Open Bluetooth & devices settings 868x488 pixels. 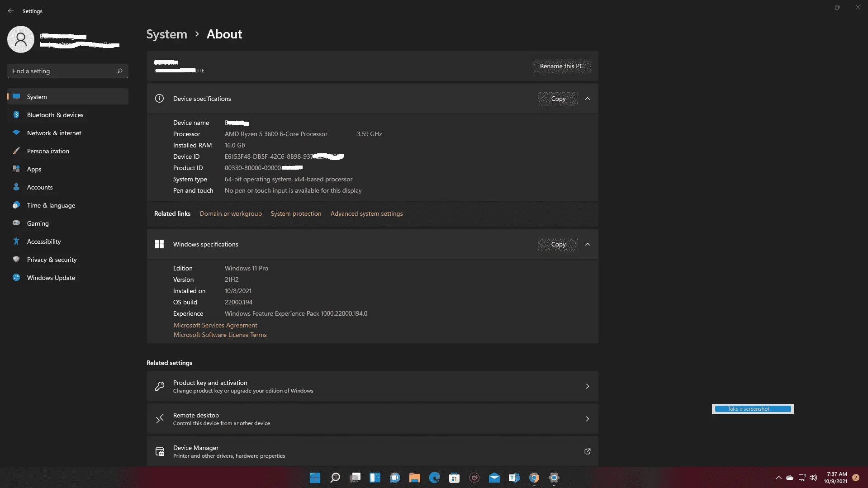click(68, 115)
